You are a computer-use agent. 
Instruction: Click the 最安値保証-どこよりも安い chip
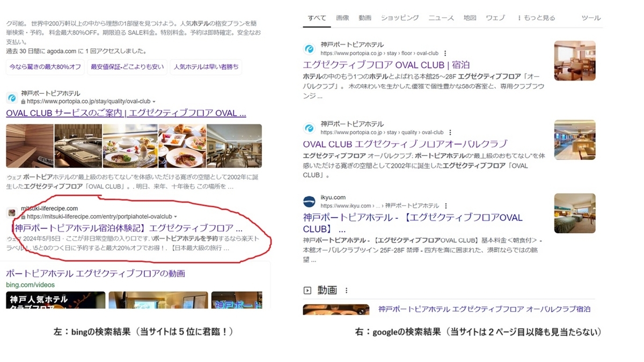pyautogui.click(x=127, y=67)
